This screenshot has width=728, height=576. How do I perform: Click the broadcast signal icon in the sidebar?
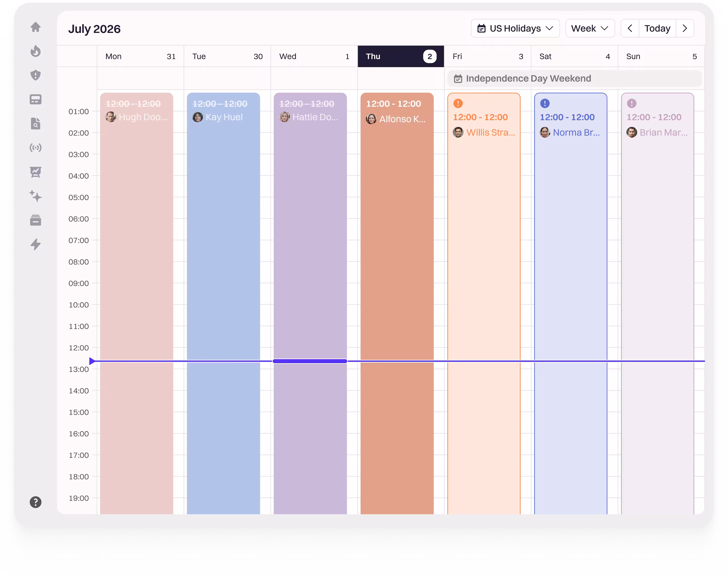coord(35,148)
